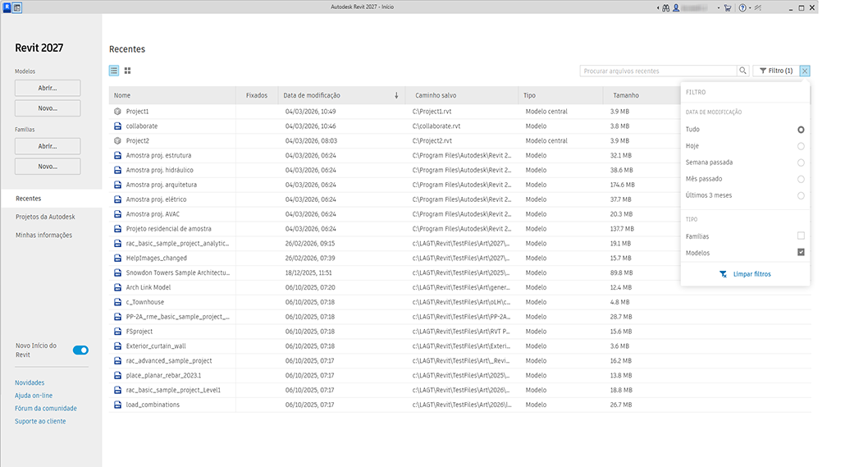Open the Help question mark icon
This screenshot has height=467, width=868.
tap(742, 7)
